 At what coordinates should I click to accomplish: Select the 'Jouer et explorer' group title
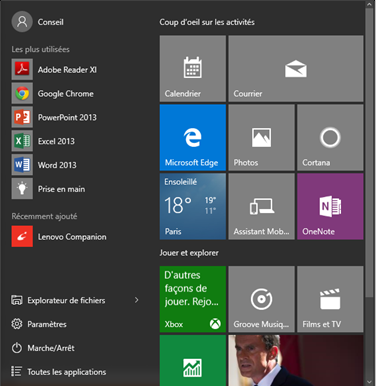(x=189, y=253)
